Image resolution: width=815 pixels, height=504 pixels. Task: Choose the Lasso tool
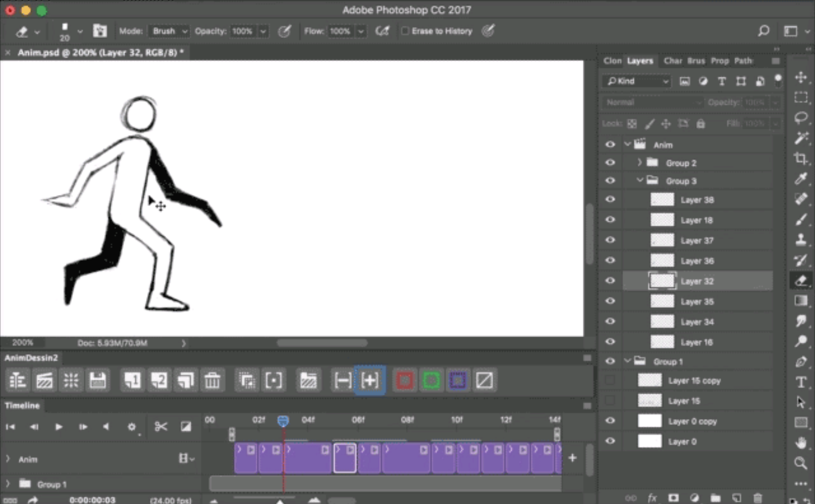click(x=801, y=118)
